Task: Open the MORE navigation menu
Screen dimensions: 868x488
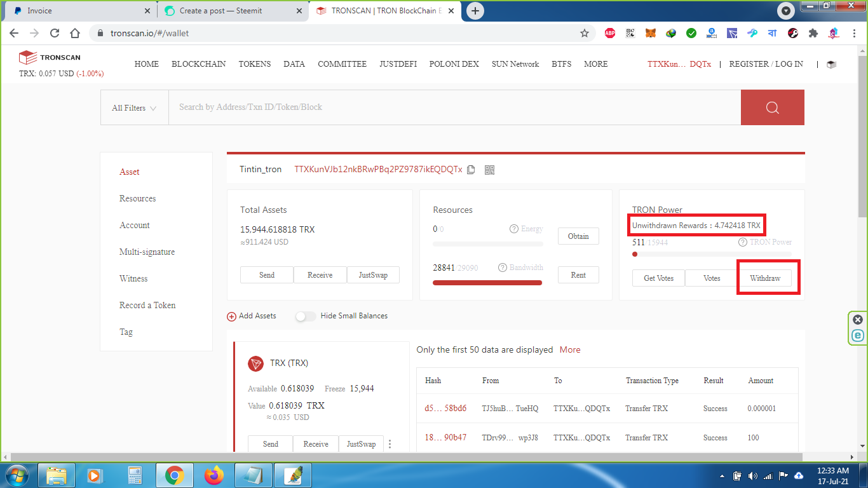Action: 596,64
